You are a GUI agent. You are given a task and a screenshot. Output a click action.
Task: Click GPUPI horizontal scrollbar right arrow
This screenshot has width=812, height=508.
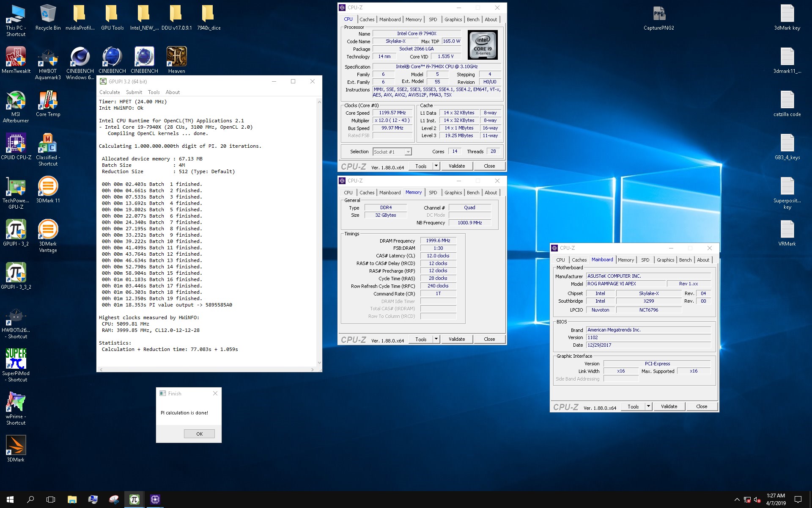point(313,370)
